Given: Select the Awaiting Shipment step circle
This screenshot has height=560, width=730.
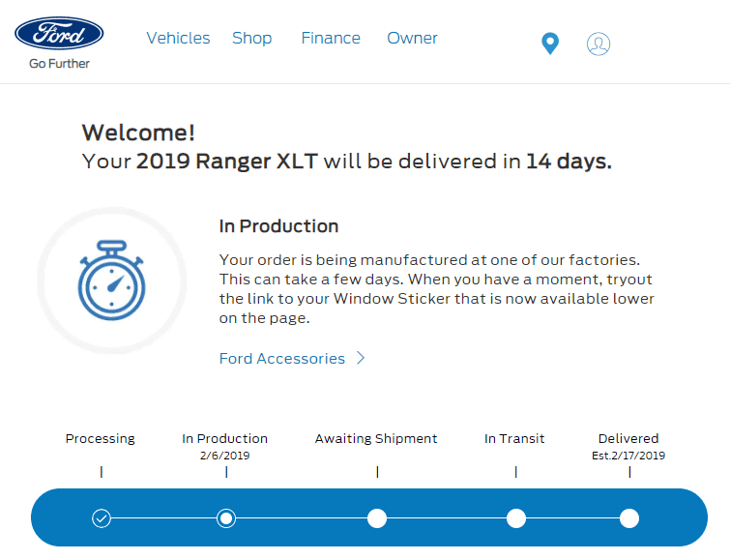Looking at the screenshot, I should [377, 518].
